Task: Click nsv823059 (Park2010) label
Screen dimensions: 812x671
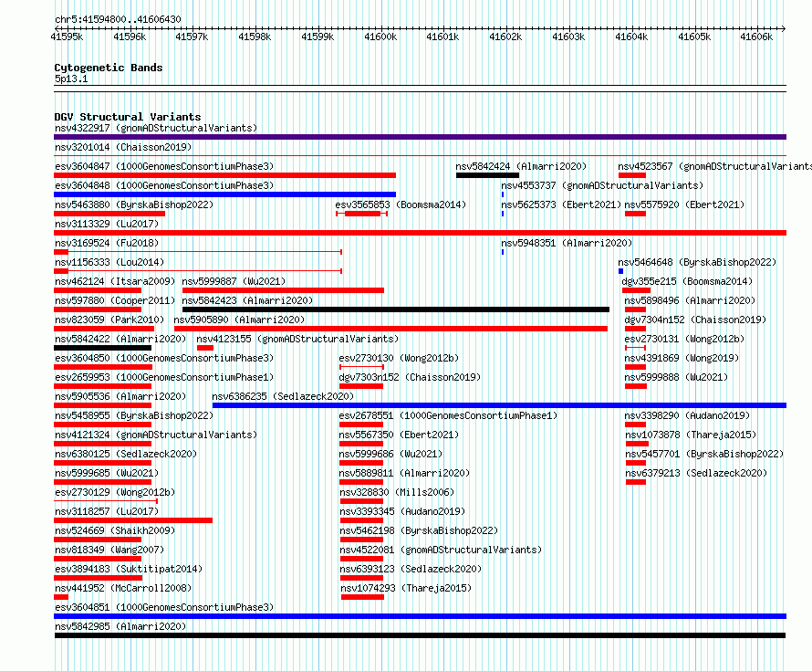Action: [109, 320]
